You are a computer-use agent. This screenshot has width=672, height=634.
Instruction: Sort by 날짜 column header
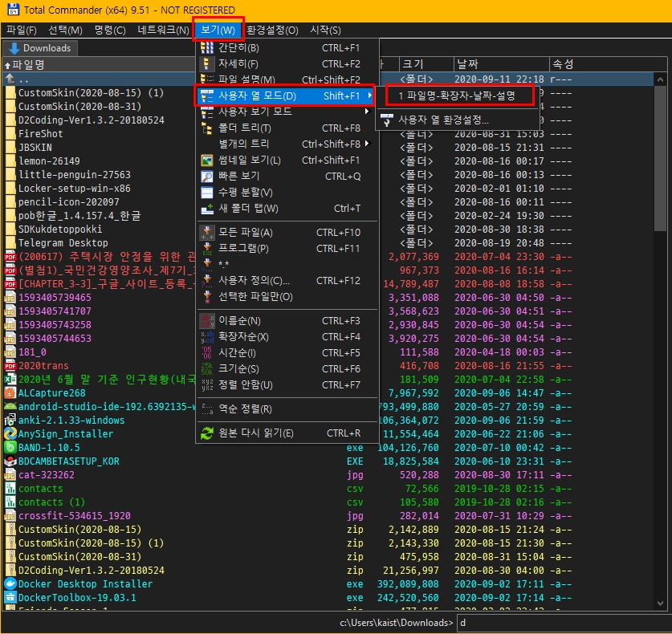[501, 64]
